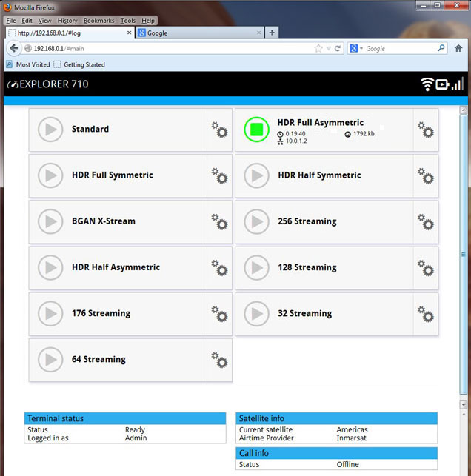Click the EXPLORER 710 logo

tap(47, 84)
